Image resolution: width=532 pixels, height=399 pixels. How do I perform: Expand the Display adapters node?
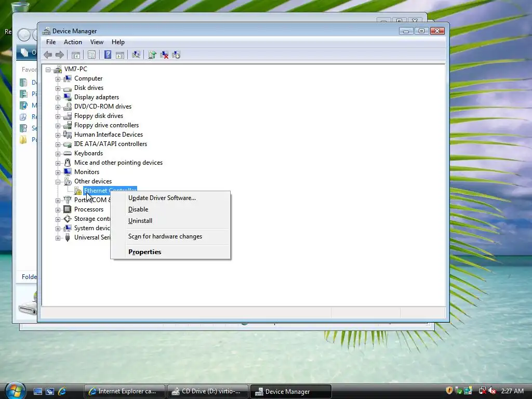click(x=58, y=97)
